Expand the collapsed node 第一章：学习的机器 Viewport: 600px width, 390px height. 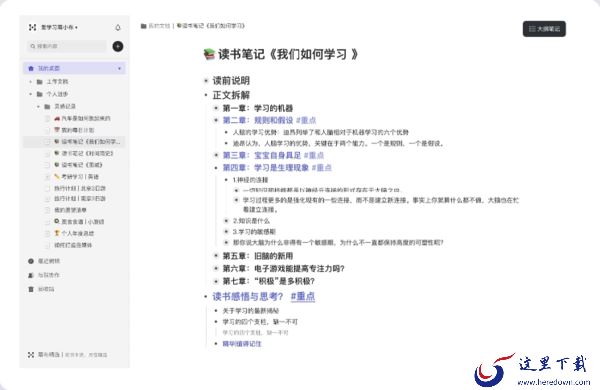click(x=216, y=108)
